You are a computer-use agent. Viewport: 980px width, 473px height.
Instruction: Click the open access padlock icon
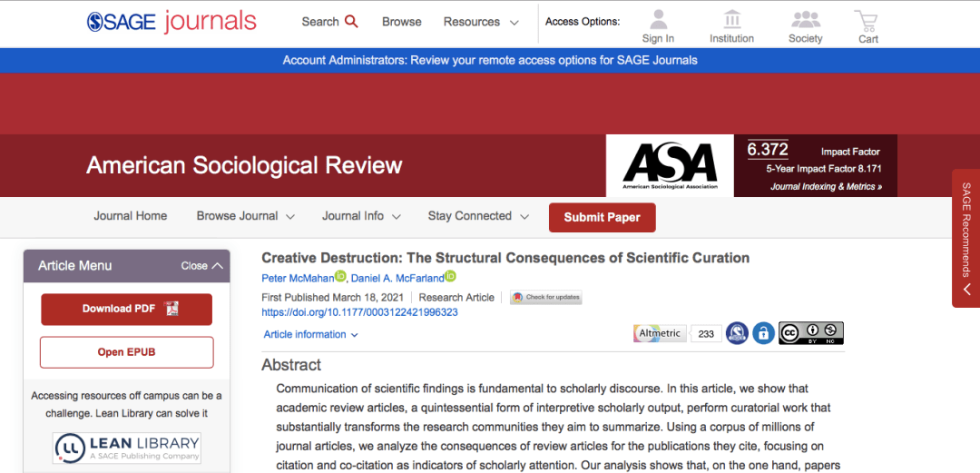tap(764, 333)
